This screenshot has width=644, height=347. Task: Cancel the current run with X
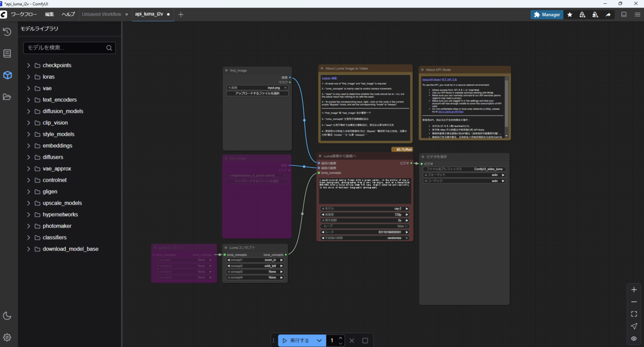tap(352, 341)
